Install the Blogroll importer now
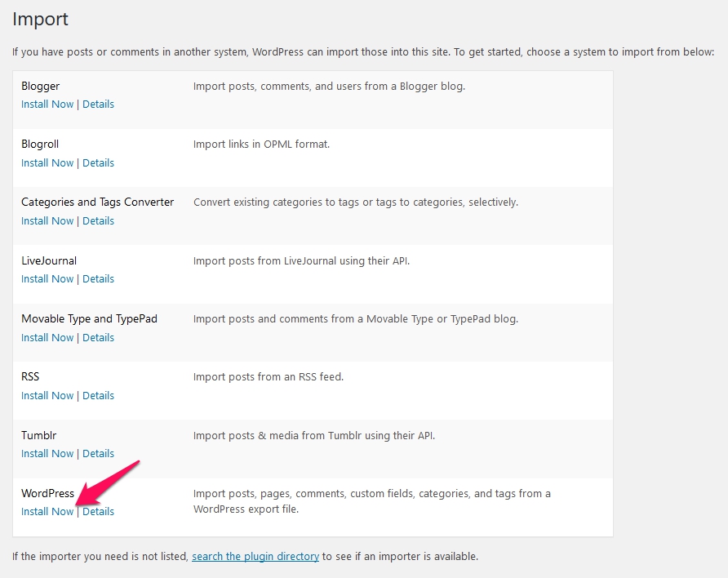The image size is (728, 578). tap(47, 163)
